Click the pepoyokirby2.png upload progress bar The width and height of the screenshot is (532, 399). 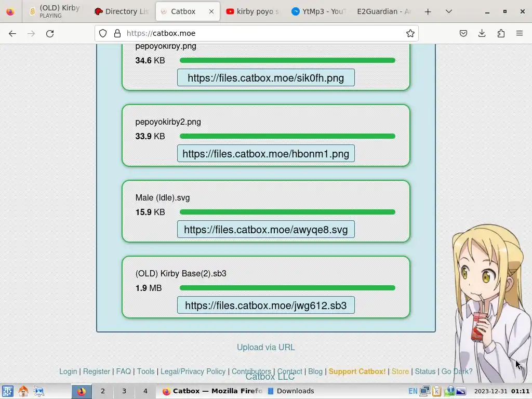pyautogui.click(x=287, y=136)
